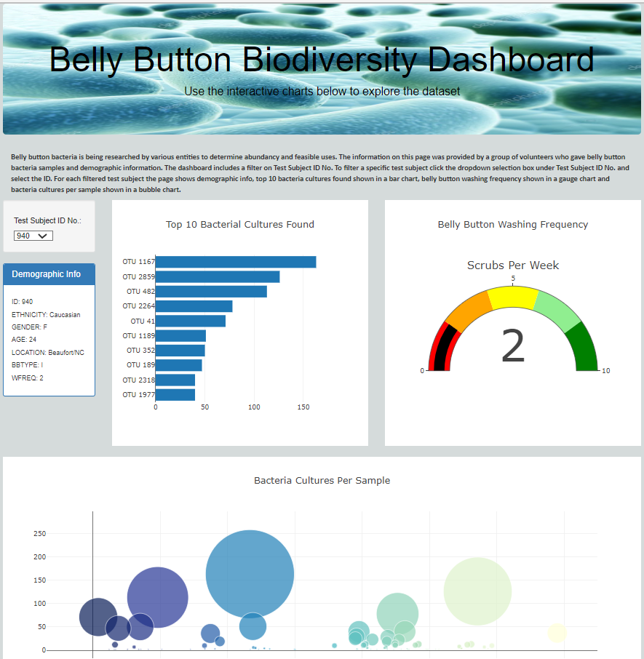Image resolution: width=644 pixels, height=659 pixels.
Task: Click the 'ID: 940' line
Action: (23, 302)
